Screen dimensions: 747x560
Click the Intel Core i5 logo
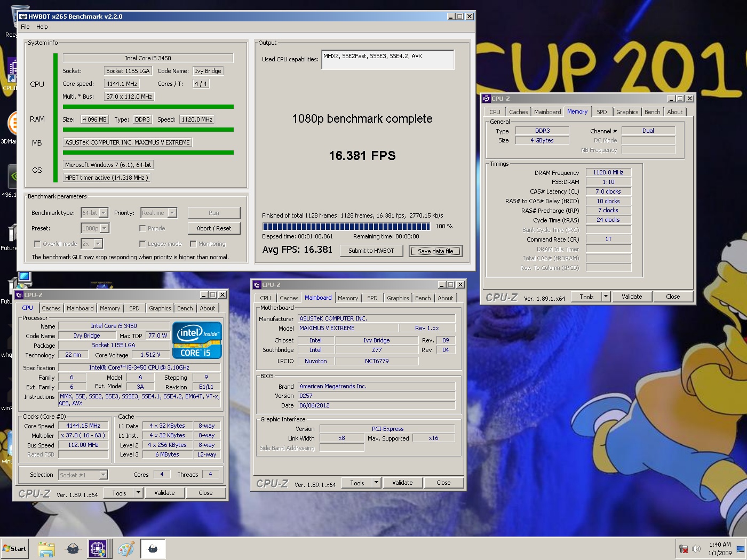pyautogui.click(x=197, y=340)
